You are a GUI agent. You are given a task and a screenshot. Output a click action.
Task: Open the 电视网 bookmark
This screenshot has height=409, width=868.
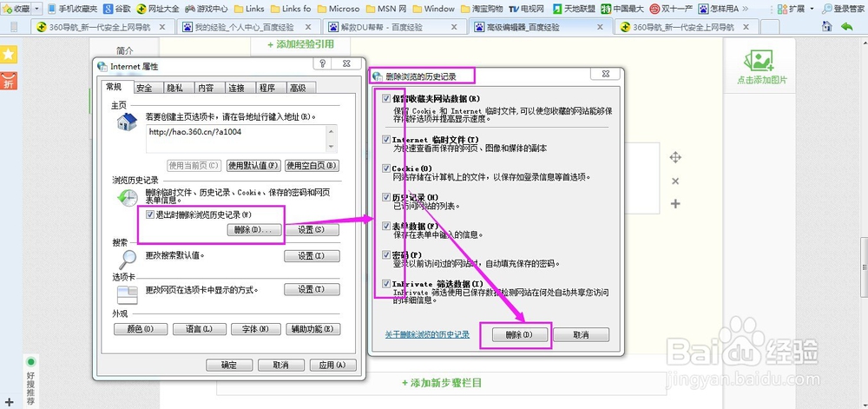(527, 9)
